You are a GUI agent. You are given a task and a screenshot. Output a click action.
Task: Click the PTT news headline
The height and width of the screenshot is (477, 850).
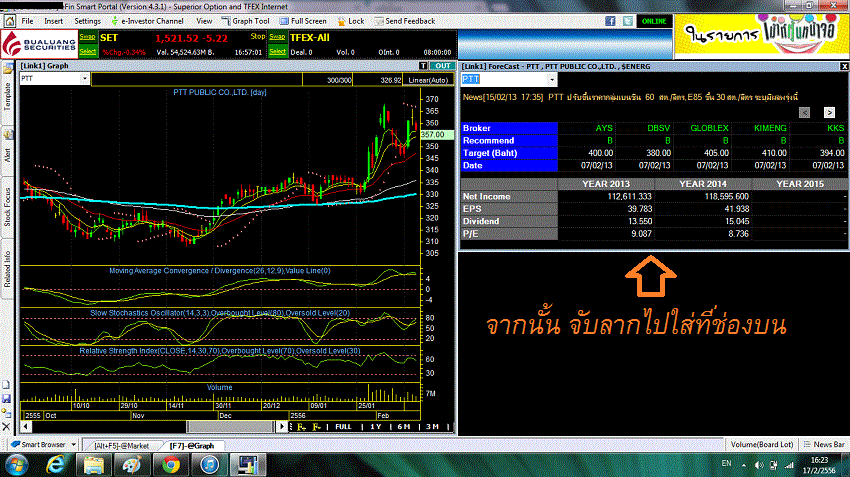(x=630, y=97)
